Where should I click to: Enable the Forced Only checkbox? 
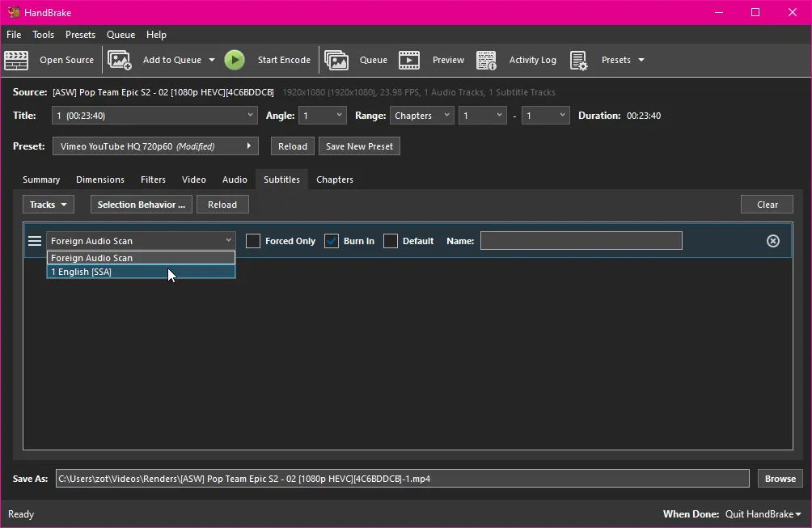(253, 241)
